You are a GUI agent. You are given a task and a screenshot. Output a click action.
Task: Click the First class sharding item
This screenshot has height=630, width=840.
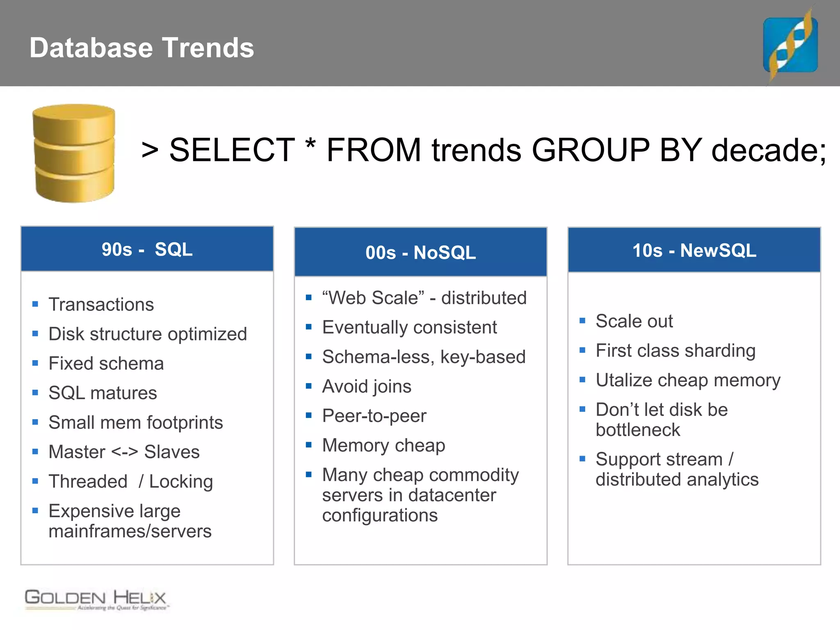click(x=675, y=351)
